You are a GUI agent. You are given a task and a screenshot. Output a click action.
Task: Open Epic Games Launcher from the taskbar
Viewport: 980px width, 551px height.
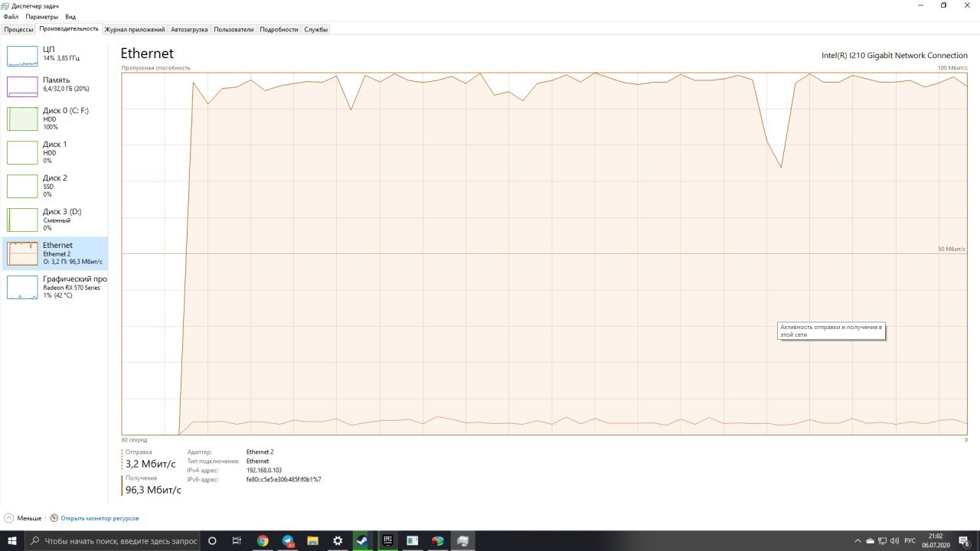click(x=387, y=540)
